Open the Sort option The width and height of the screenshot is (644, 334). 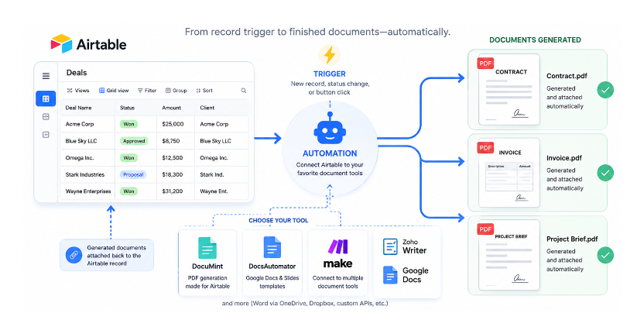[x=204, y=91]
